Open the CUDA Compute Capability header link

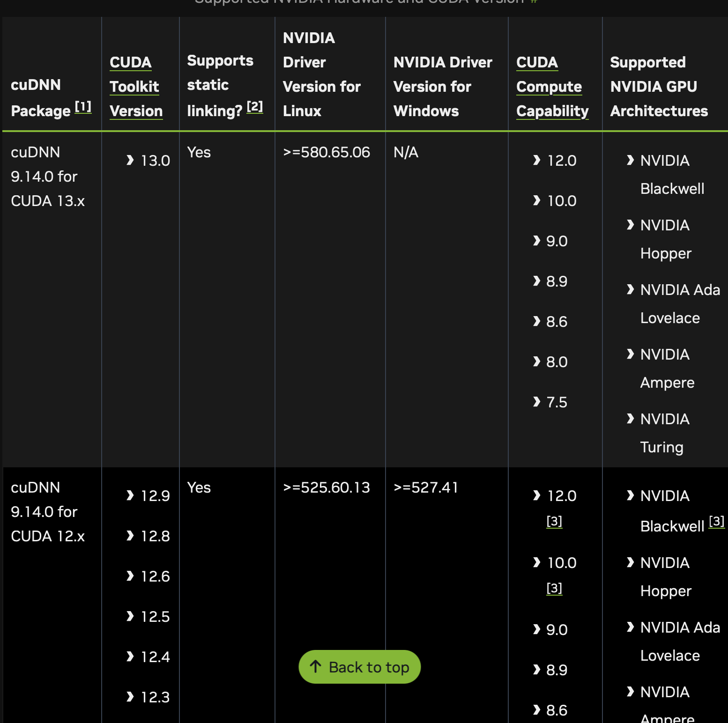click(x=552, y=87)
